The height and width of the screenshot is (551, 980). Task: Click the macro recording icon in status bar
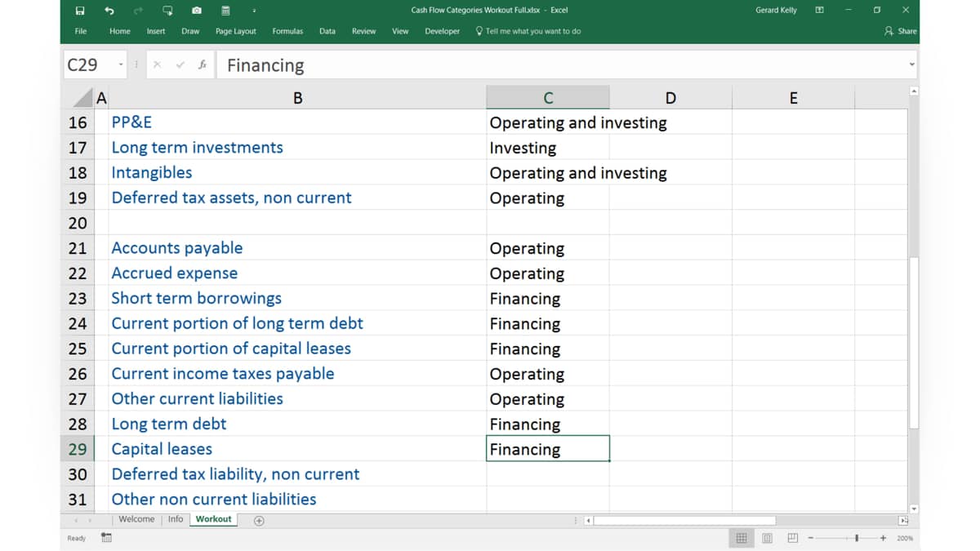pyautogui.click(x=106, y=538)
